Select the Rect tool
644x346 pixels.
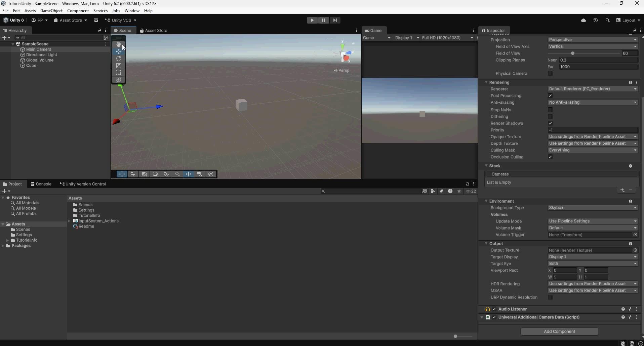[118, 73]
